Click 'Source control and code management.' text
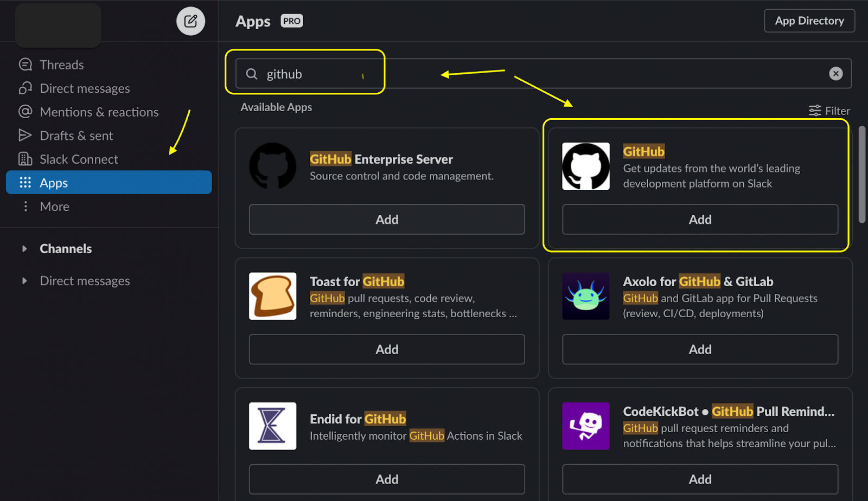The height and width of the screenshot is (501, 868). pos(401,176)
